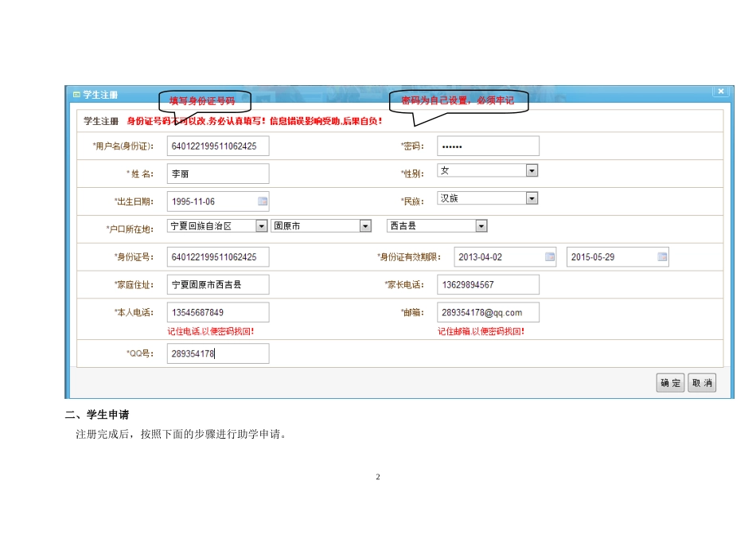Open the county dropdown 西吉县
Viewport: 756px width, 535px height.
click(437, 226)
